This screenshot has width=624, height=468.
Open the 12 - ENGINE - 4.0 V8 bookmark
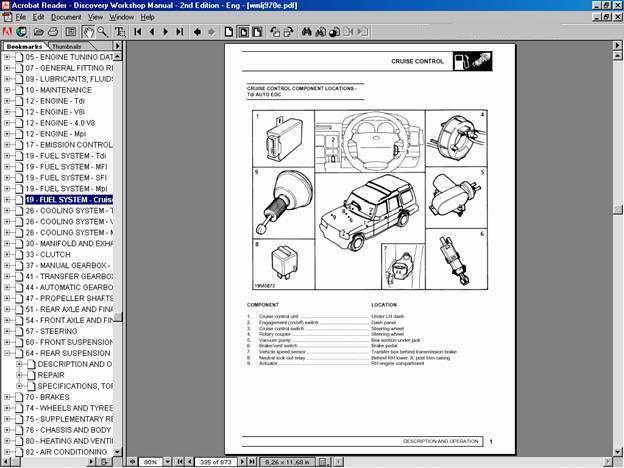pyautogui.click(x=60, y=123)
